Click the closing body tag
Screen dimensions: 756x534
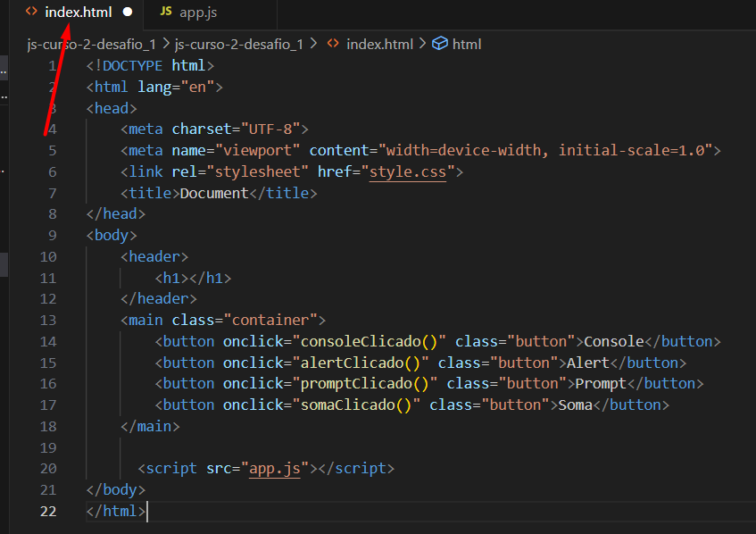click(116, 490)
